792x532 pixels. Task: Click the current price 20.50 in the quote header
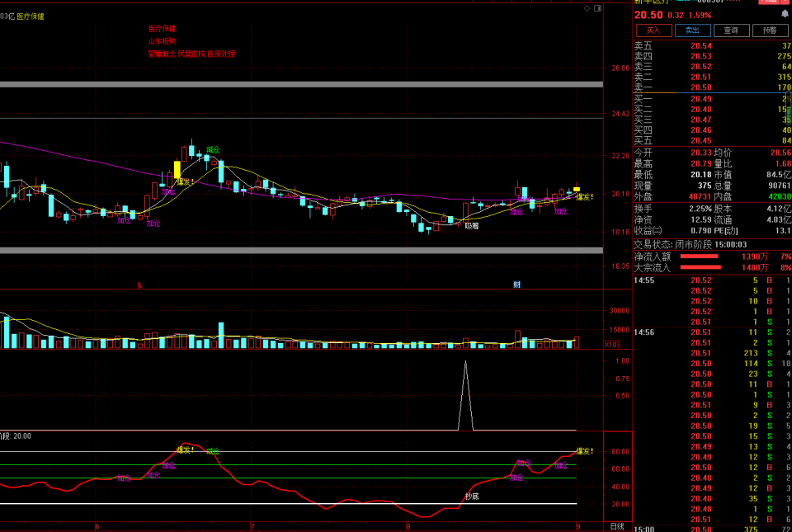pyautogui.click(x=648, y=15)
